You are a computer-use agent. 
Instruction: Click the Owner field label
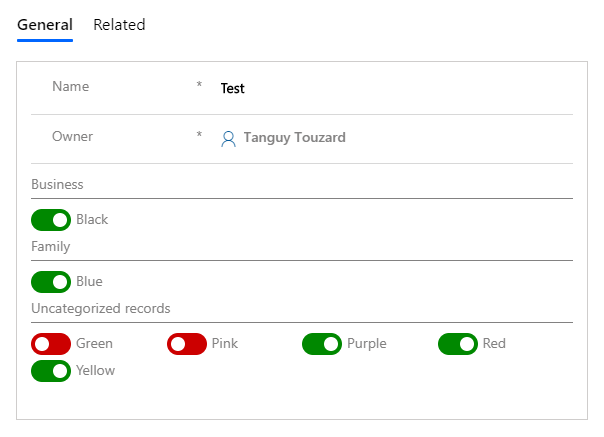pos(73,136)
